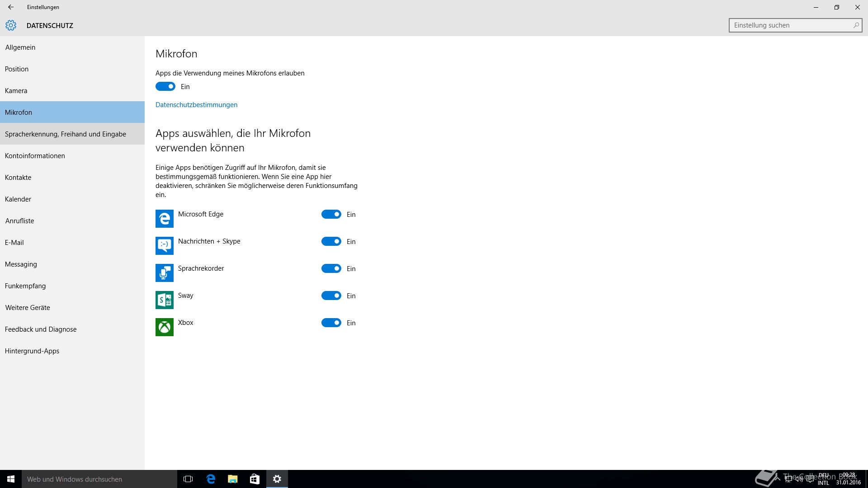Open the Anrufliste section
Image resolution: width=868 pixels, height=488 pixels.
[x=72, y=221]
